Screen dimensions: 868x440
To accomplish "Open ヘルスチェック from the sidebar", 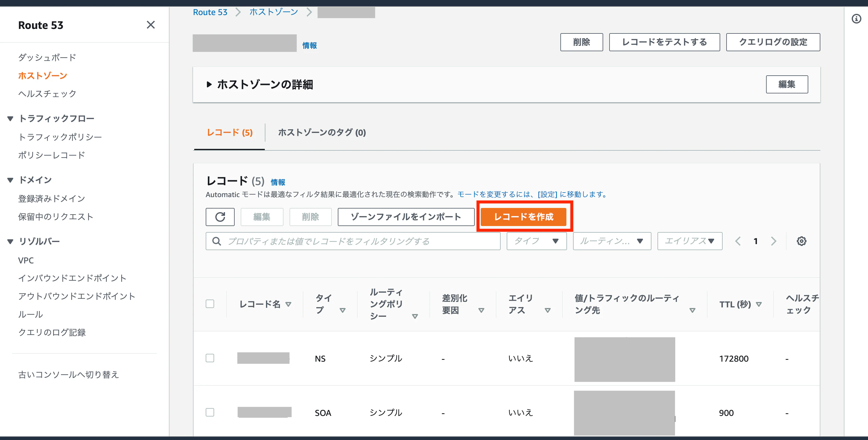I will [47, 94].
